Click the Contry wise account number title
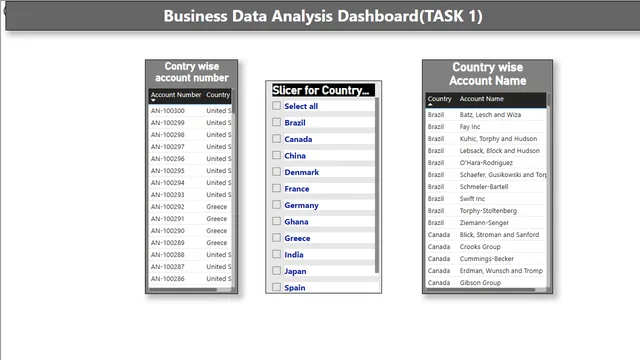The height and width of the screenshot is (360, 640). (x=192, y=72)
